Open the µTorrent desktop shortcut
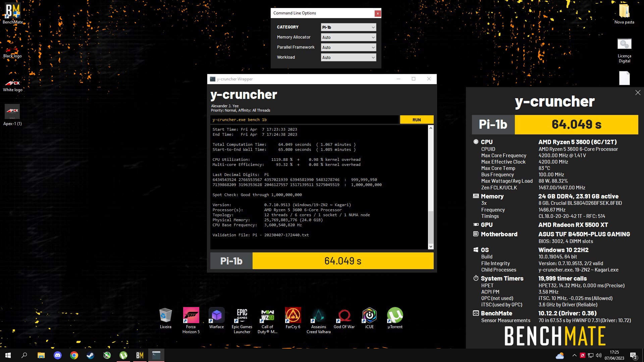The height and width of the screenshot is (362, 644). click(x=395, y=318)
